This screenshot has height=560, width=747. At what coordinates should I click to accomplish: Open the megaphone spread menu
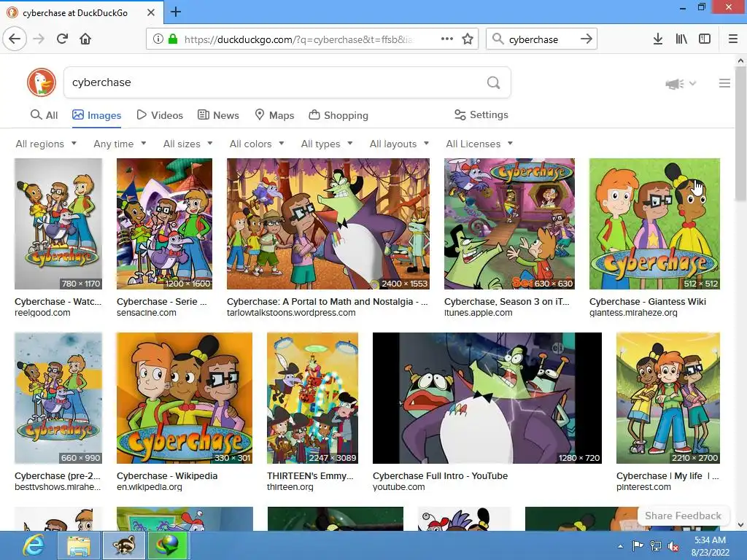click(x=681, y=84)
